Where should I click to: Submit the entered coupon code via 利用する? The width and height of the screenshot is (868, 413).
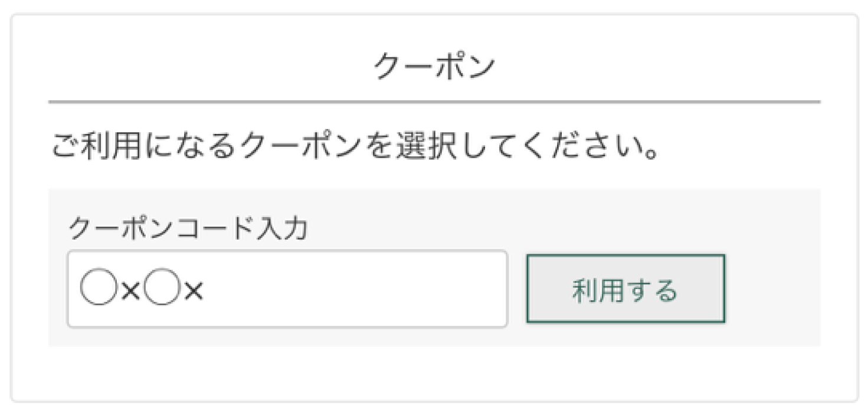point(625,289)
